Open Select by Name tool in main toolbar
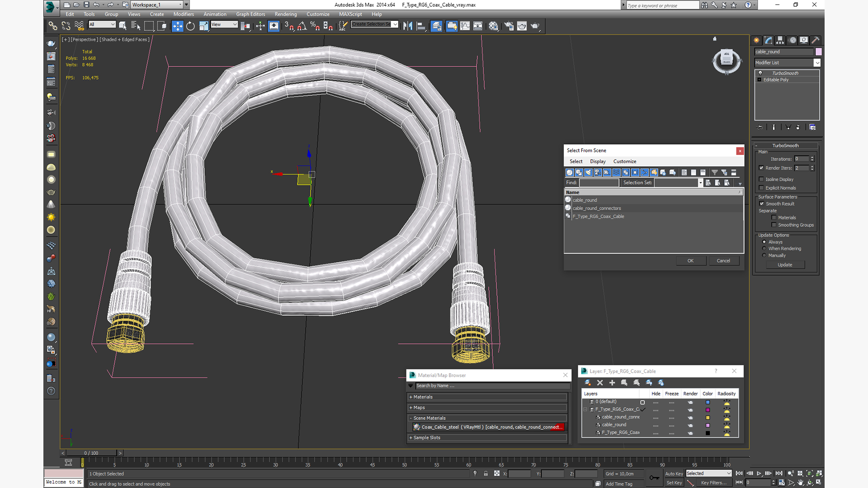This screenshot has height=488, width=868. tap(135, 26)
